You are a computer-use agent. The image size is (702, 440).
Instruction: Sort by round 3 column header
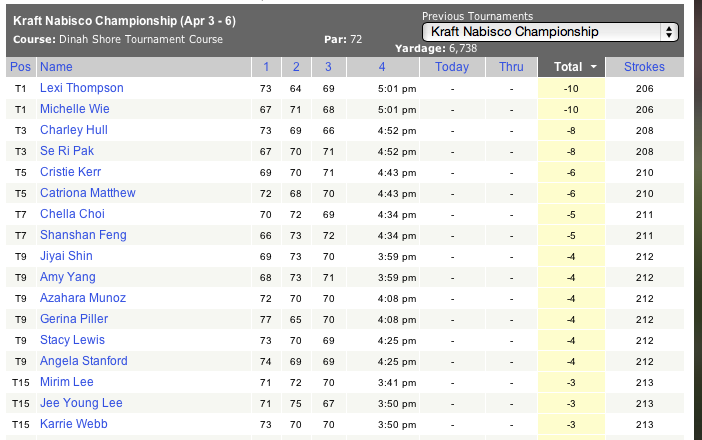coord(327,67)
